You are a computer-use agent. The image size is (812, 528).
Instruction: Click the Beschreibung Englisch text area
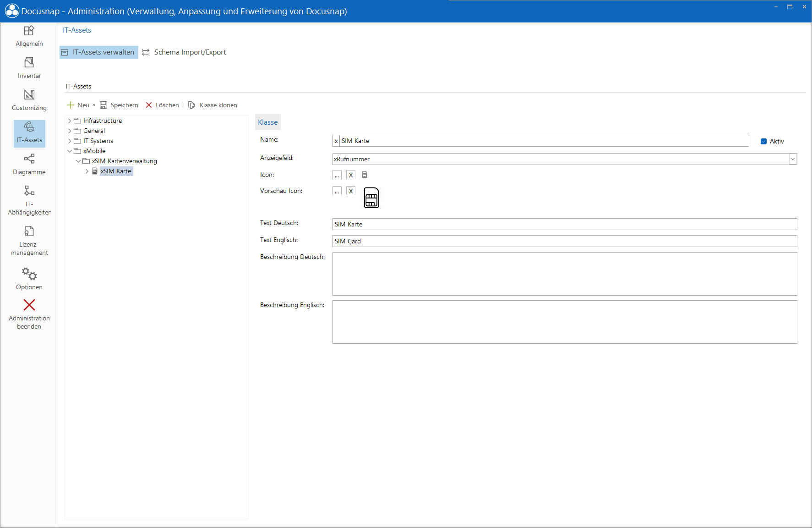pyautogui.click(x=565, y=322)
